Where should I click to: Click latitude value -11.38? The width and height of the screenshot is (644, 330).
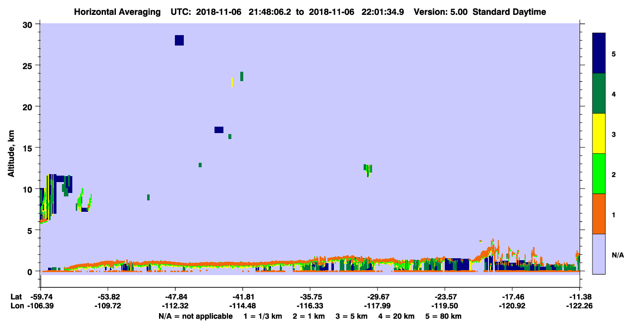pyautogui.click(x=580, y=297)
